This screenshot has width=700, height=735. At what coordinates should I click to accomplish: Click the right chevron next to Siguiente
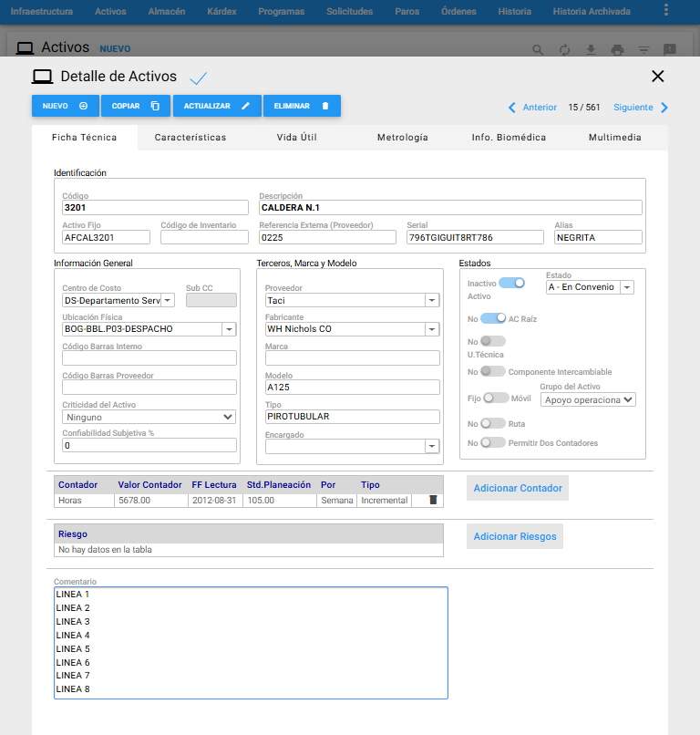tap(664, 108)
